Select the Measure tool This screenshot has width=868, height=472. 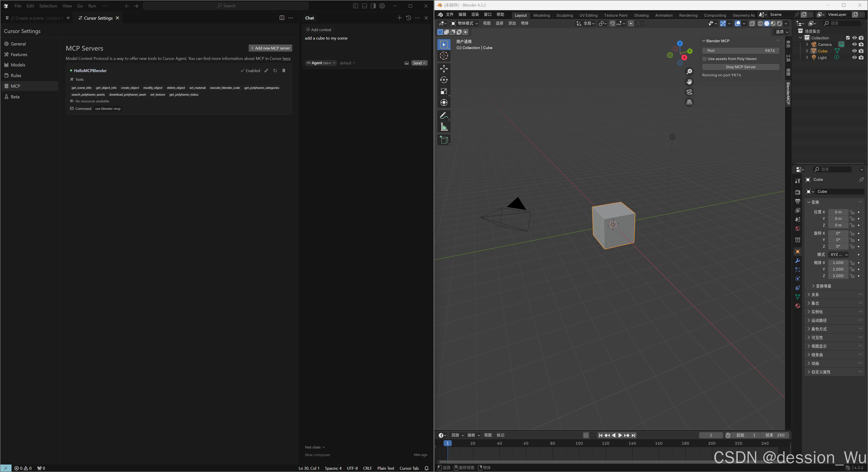(444, 127)
